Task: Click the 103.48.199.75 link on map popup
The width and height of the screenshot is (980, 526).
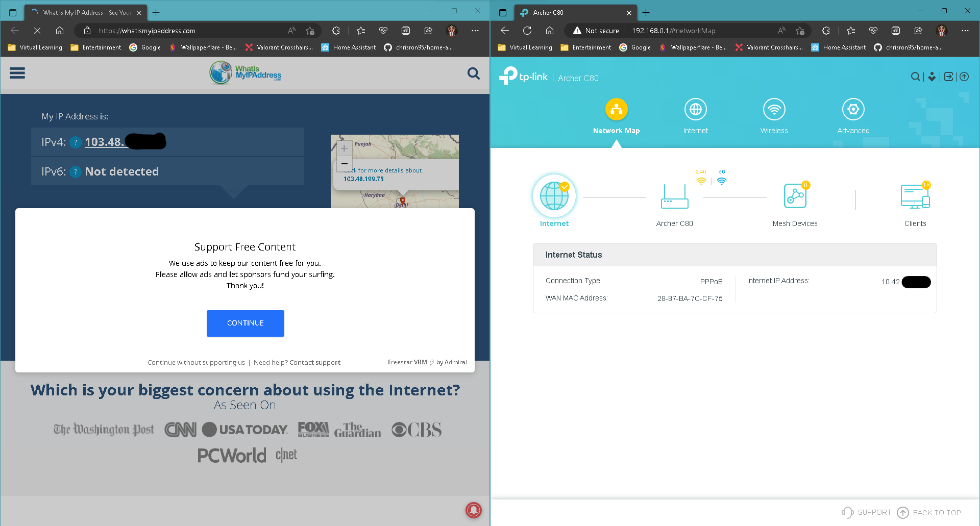Action: tap(363, 179)
